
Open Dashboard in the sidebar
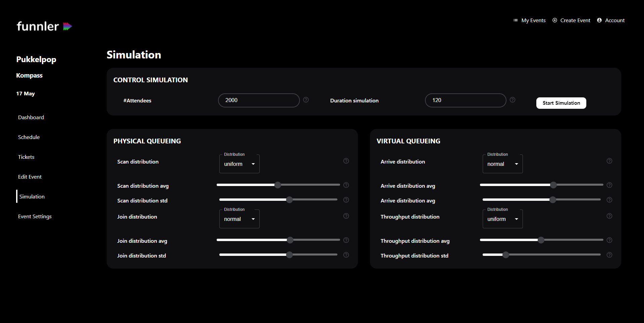click(31, 118)
